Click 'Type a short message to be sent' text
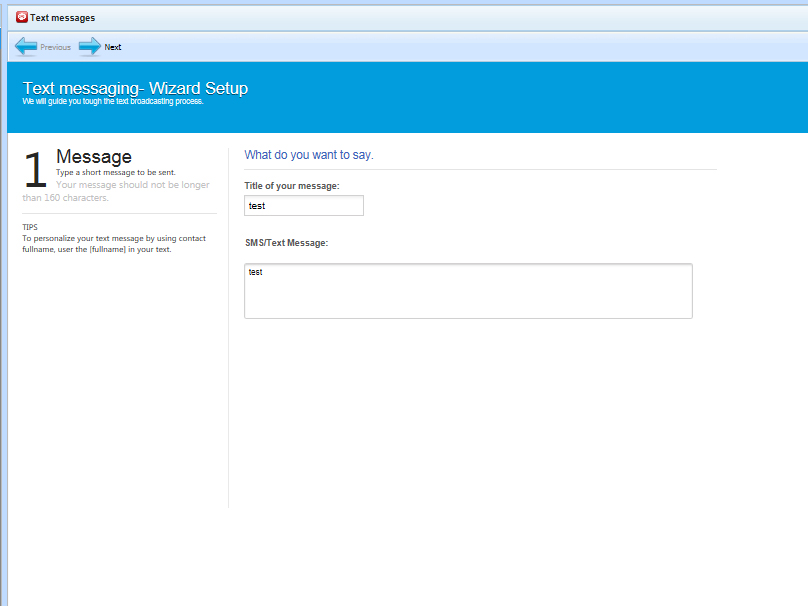 [x=116, y=172]
